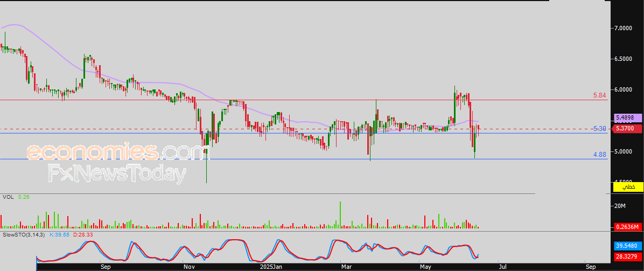
Task: Click the 6.0000 price axis label
Action: pyautogui.click(x=624, y=89)
